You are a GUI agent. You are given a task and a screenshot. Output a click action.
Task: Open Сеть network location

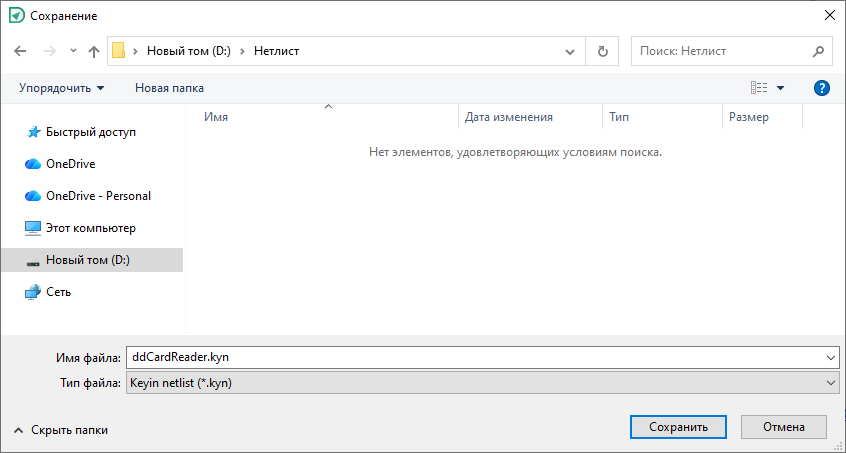[x=58, y=292]
